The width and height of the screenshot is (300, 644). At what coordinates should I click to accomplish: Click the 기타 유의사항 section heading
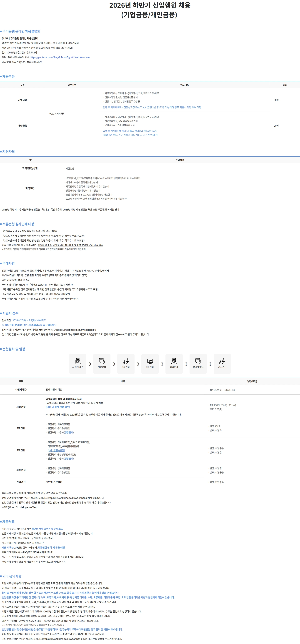pos(12,576)
